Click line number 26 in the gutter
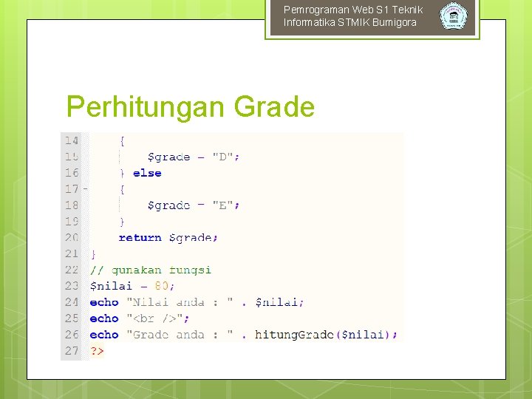The height and width of the screenshot is (399, 532). (72, 335)
